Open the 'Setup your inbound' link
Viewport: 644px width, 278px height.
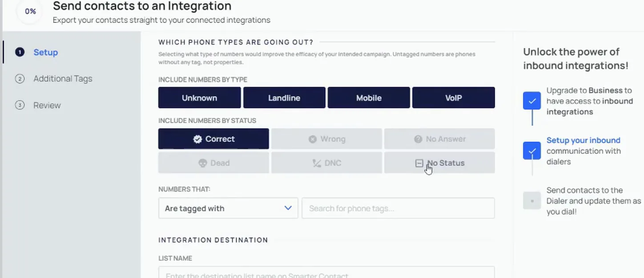pyautogui.click(x=583, y=140)
